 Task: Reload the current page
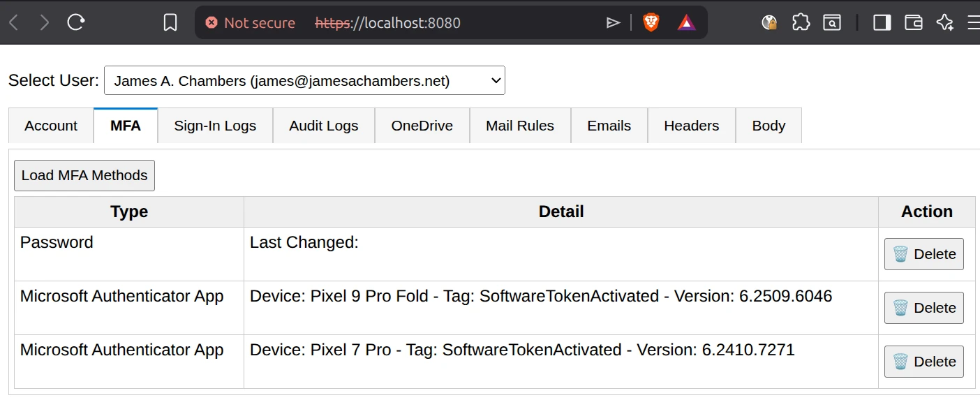[x=76, y=23]
